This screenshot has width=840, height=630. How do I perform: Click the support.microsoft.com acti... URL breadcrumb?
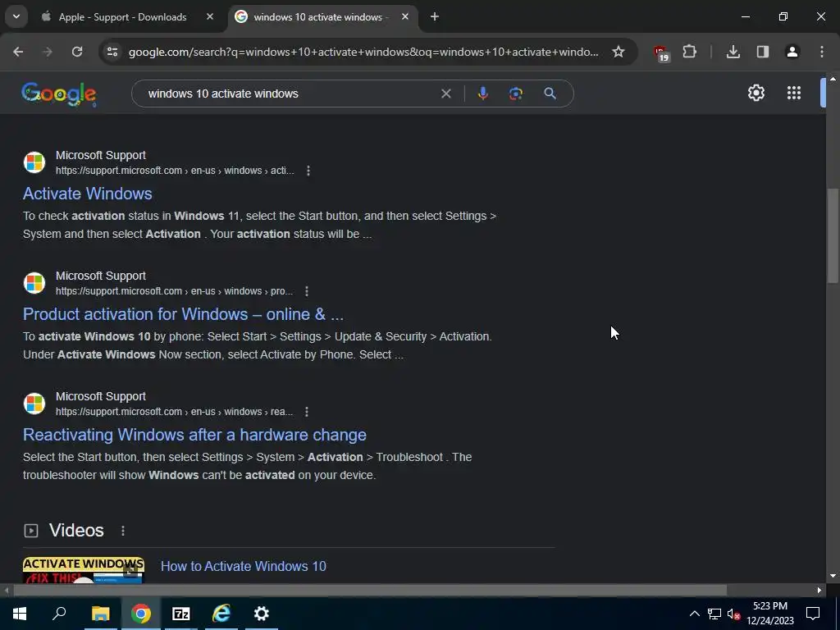[175, 171]
